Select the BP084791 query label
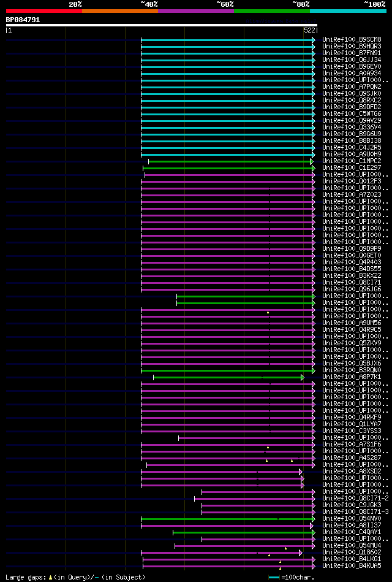 point(23,20)
